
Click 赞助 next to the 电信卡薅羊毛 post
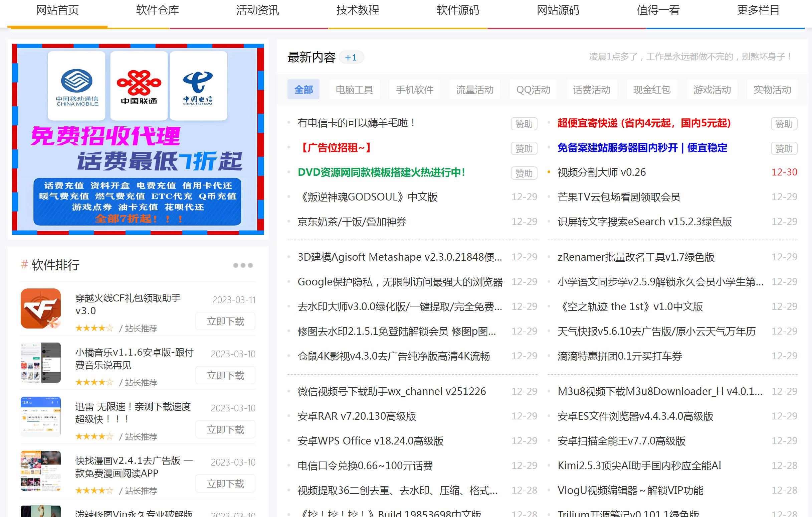(x=524, y=124)
